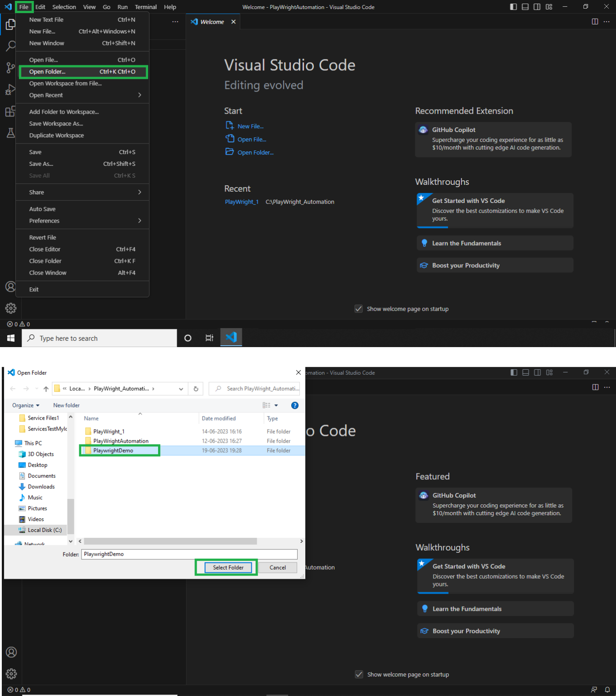This screenshot has width=616, height=696.
Task: Click the Refresh button in Open Folder dialog
Action: [x=196, y=389]
